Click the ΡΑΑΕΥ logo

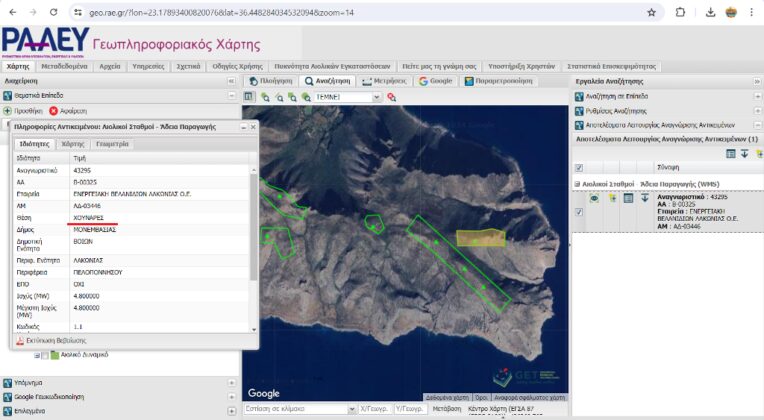pyautogui.click(x=45, y=41)
